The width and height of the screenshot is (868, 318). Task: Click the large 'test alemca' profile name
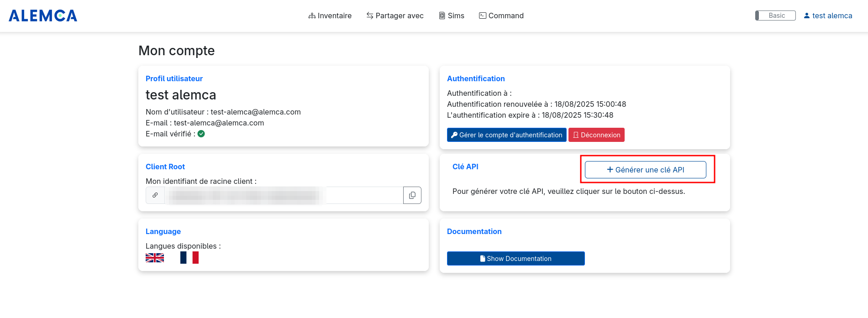click(181, 95)
